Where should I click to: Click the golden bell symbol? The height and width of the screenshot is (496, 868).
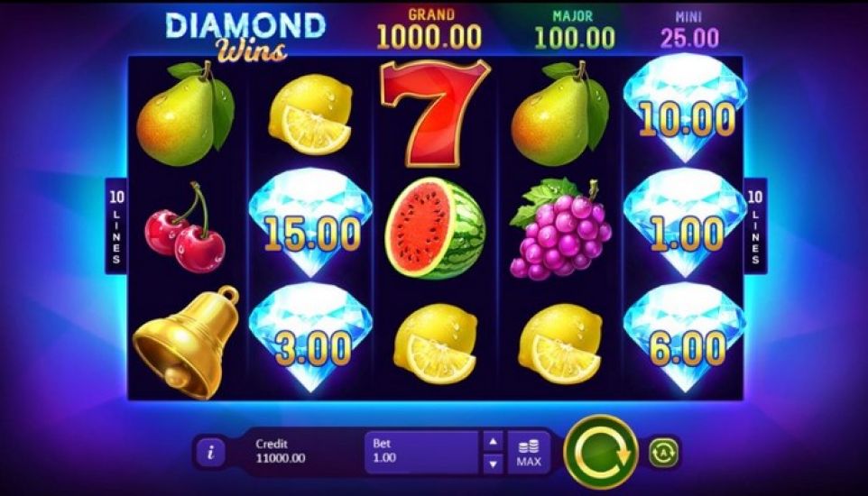click(x=187, y=344)
